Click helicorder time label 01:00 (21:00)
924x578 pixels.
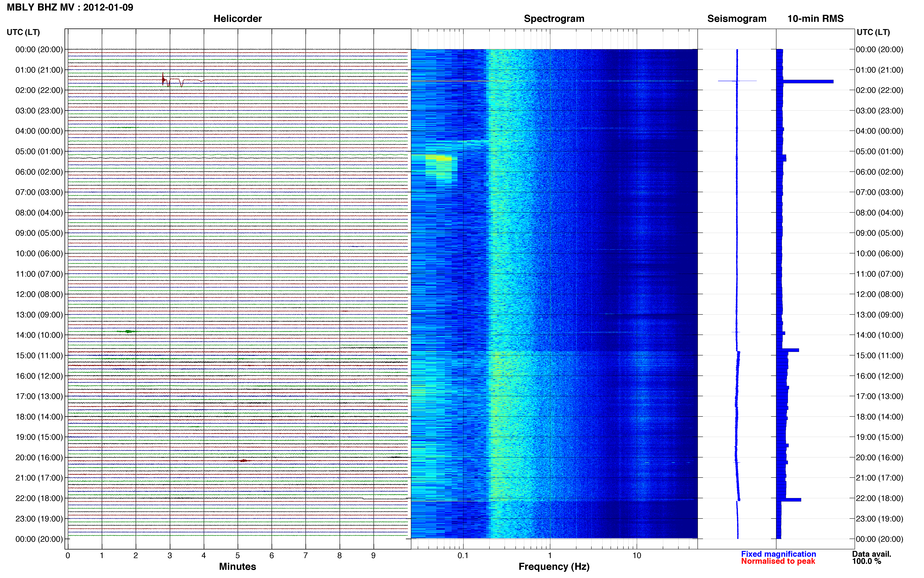coord(39,70)
